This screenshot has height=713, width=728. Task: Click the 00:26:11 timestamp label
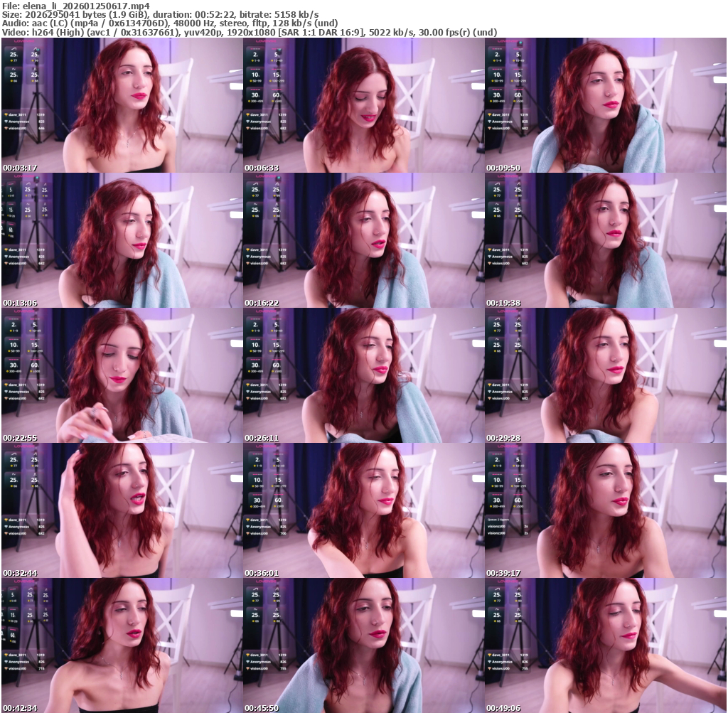tap(262, 438)
